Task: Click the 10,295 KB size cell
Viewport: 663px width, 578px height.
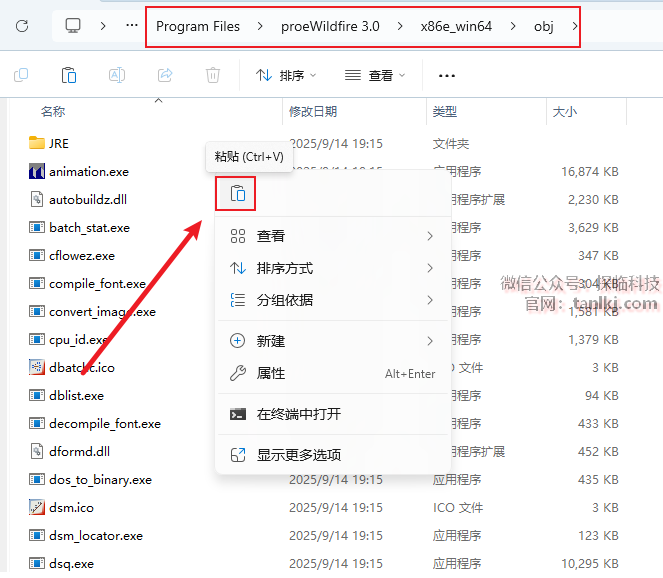Action: pos(590,563)
